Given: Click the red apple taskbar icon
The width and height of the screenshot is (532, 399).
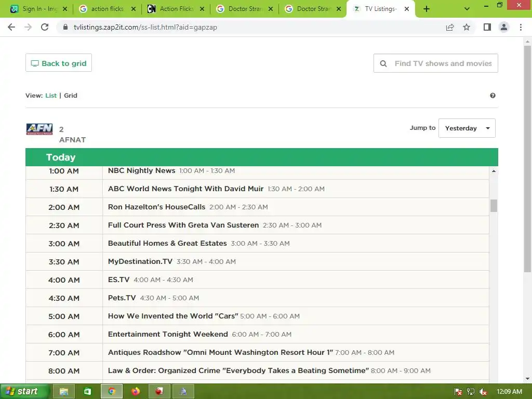Looking at the screenshot, I should click(159, 392).
